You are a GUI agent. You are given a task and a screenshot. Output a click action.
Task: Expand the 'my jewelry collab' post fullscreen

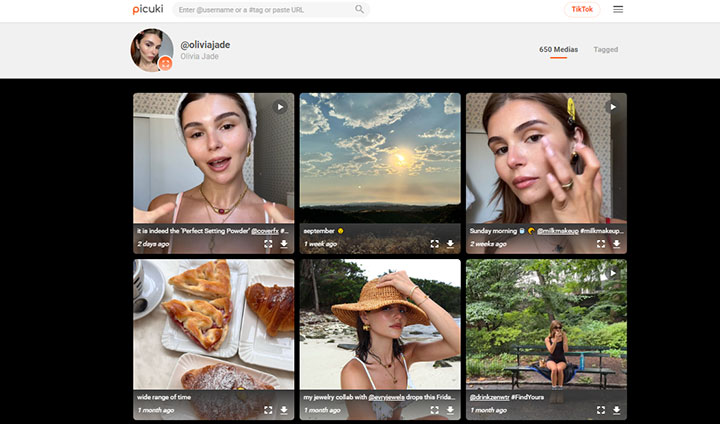(x=434, y=410)
